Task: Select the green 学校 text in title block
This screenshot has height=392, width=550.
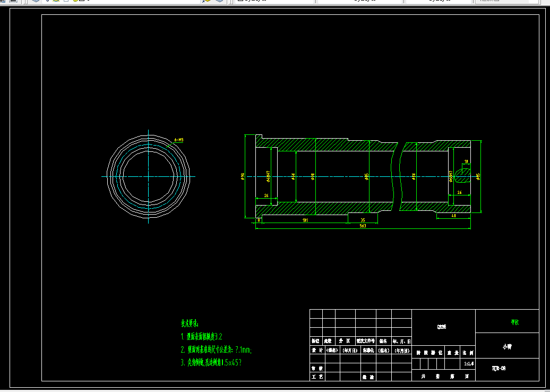Action: 514,322
